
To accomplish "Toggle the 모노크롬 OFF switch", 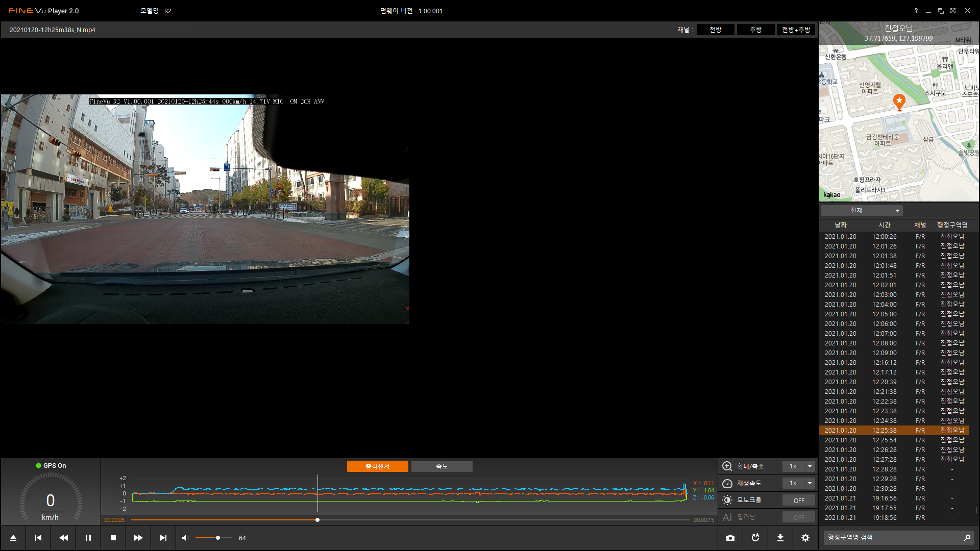I will tap(798, 500).
